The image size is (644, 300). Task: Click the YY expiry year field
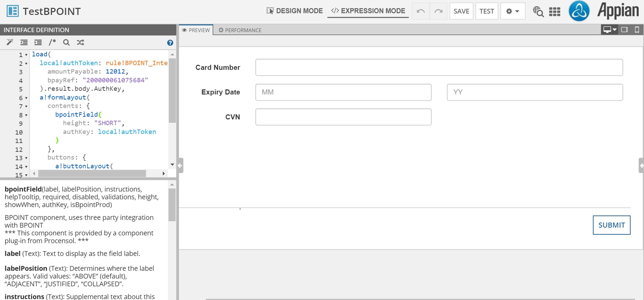[x=535, y=92]
